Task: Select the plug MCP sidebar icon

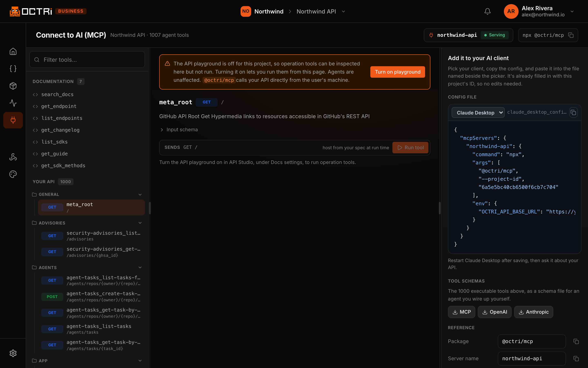Action: click(x=13, y=120)
